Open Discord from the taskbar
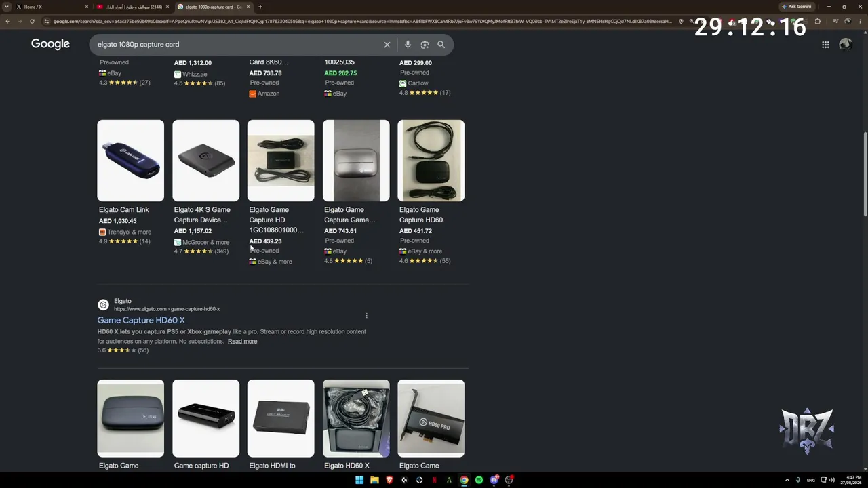 coord(494,480)
